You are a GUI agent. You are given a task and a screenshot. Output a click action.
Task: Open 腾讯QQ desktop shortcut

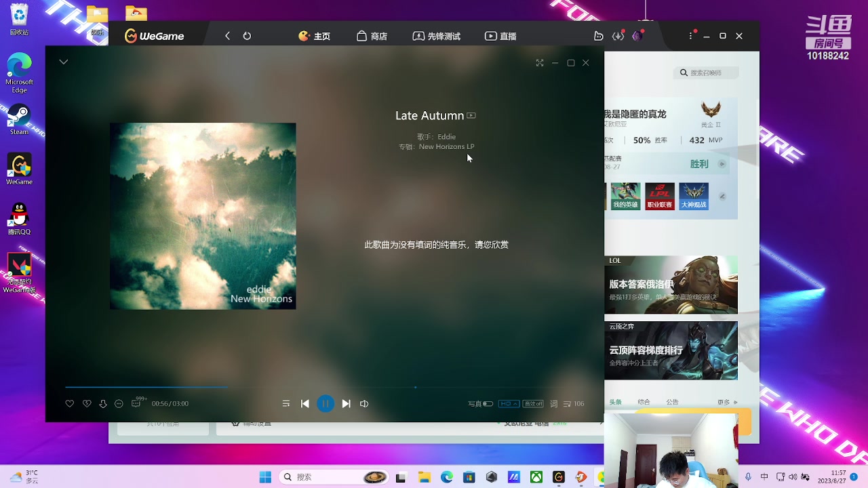click(19, 220)
